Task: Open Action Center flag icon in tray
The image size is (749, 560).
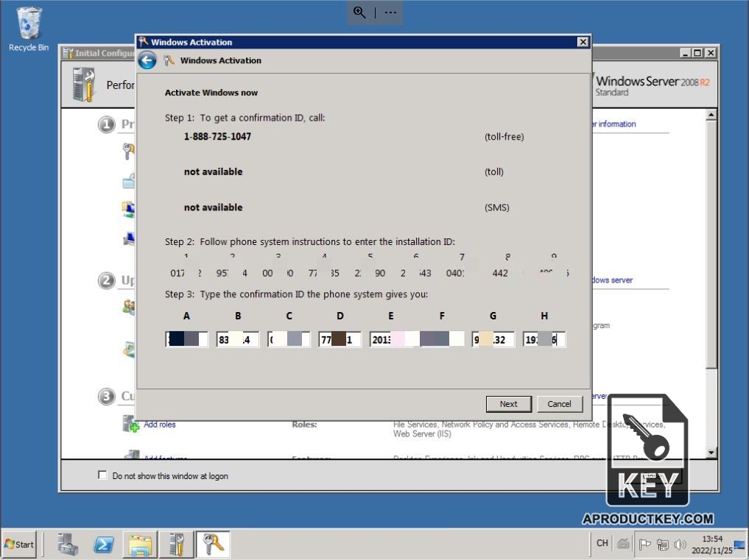Action: [645, 544]
